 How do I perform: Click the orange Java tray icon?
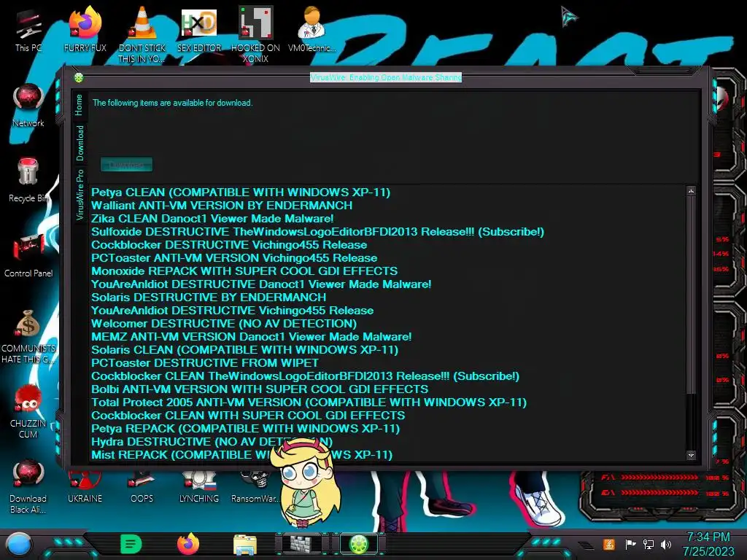point(609,544)
